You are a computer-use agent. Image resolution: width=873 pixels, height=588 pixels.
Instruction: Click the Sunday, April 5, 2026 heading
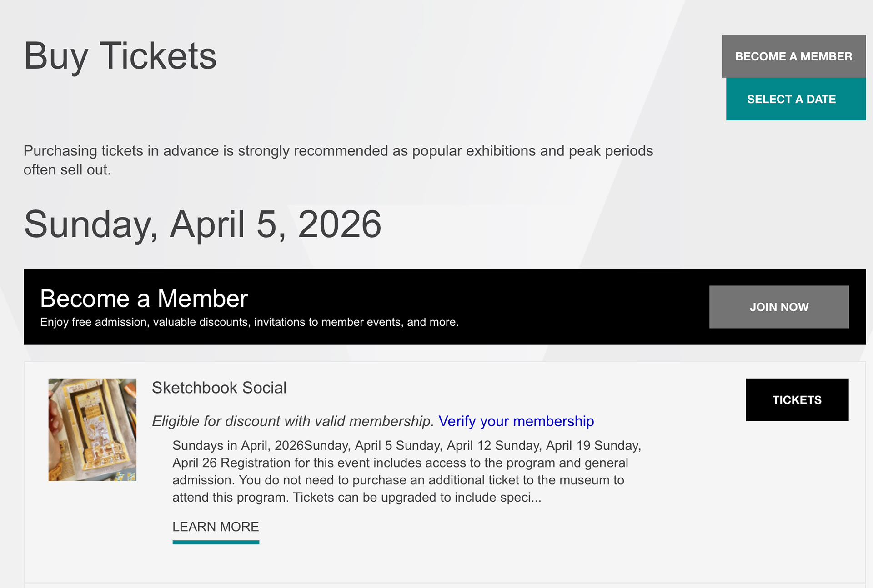coord(202,224)
